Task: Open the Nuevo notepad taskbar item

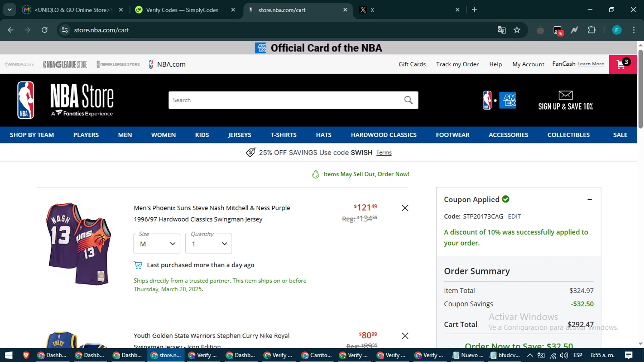Action: click(x=468, y=355)
